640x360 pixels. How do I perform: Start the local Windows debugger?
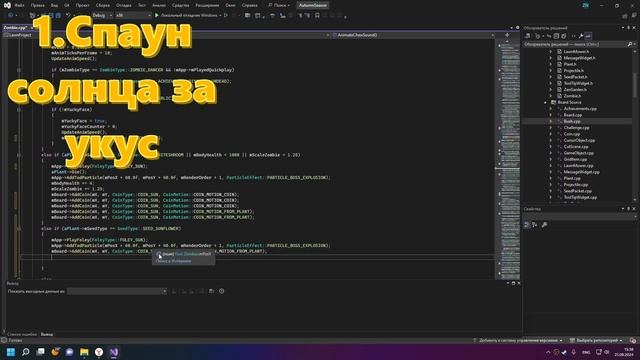[189, 16]
